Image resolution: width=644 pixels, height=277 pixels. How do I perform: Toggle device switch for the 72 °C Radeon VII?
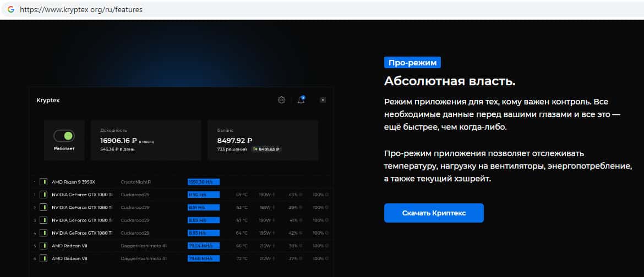[x=43, y=258]
